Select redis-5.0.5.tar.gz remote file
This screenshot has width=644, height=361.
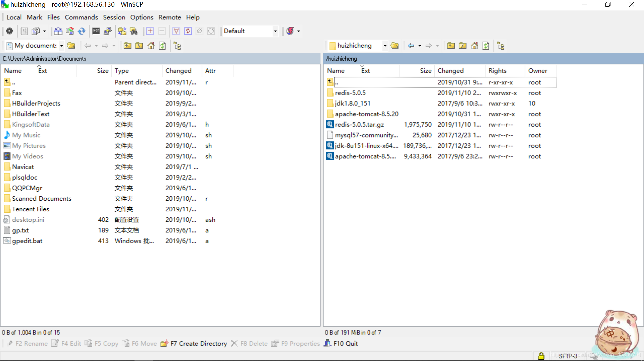[x=359, y=124]
